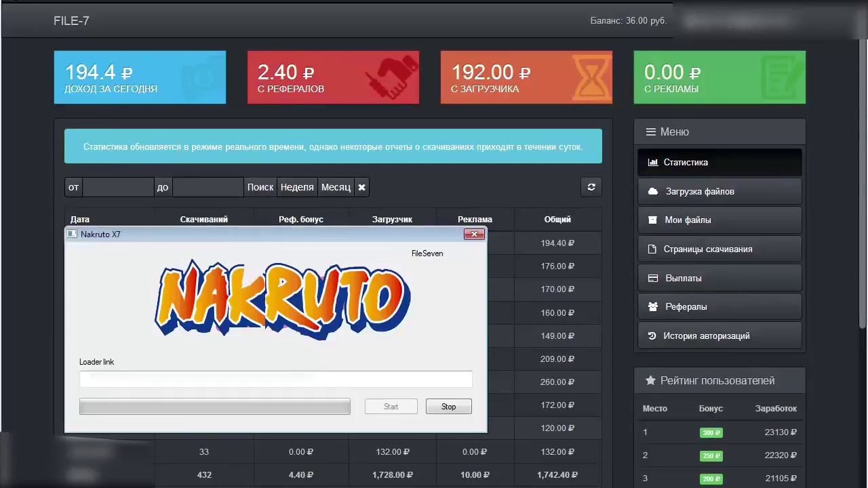Click the hamburger icon next to Меню
The image size is (868, 488).
click(x=651, y=131)
